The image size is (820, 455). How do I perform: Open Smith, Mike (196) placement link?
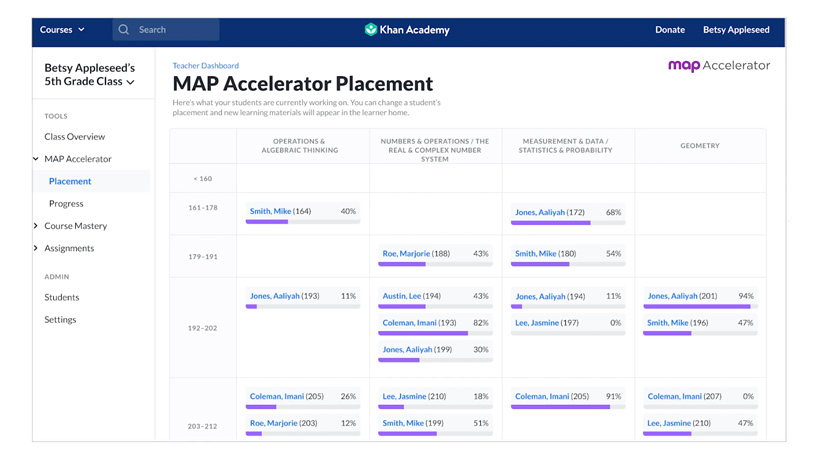point(668,323)
